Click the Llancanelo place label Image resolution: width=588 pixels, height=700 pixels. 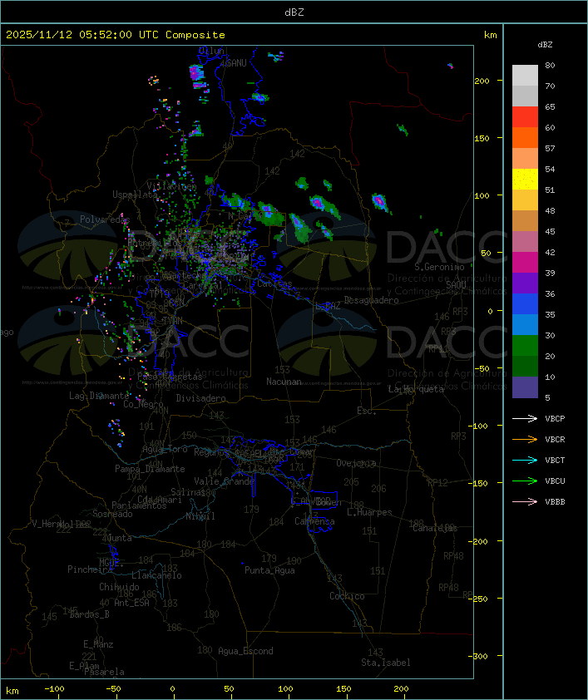tap(156, 575)
